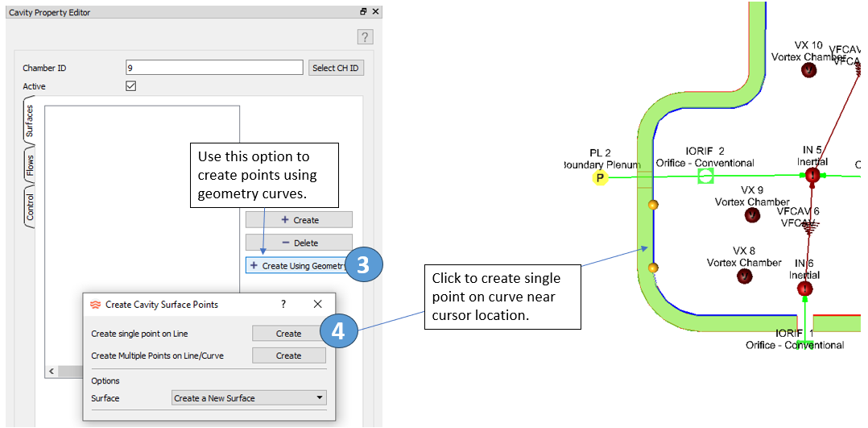
Task: Undock the Cavity Property Editor panel
Action: [364, 12]
